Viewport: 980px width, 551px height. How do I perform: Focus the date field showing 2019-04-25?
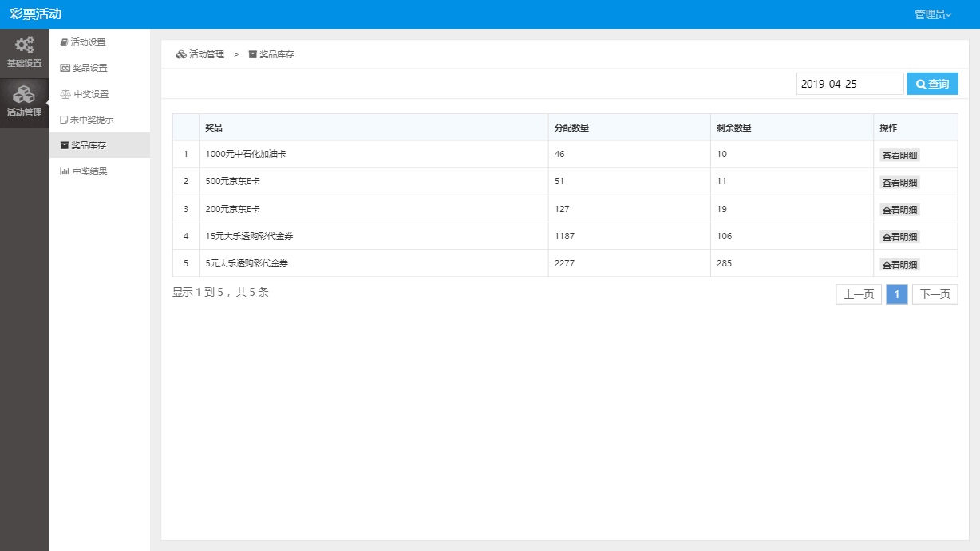849,84
